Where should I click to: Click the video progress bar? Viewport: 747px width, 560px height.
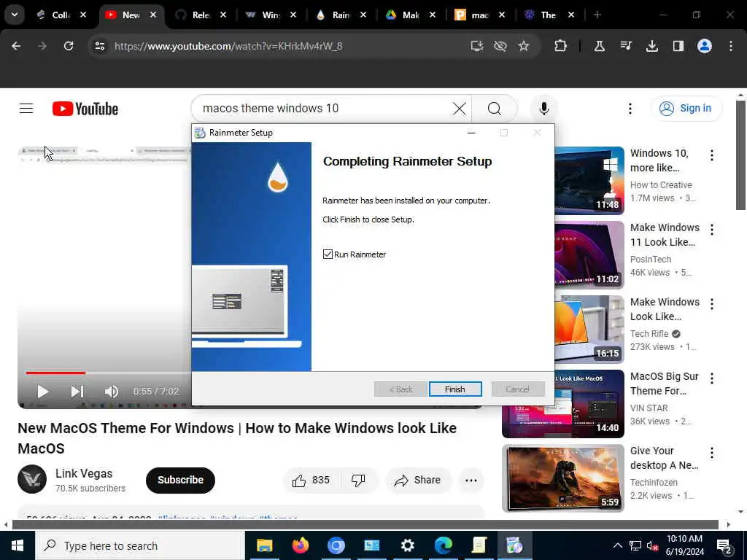(109, 373)
